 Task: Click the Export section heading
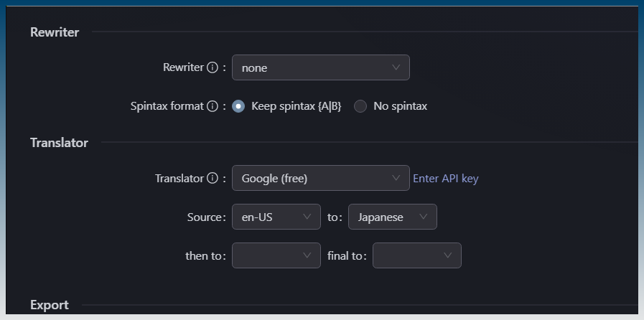pyautogui.click(x=50, y=305)
